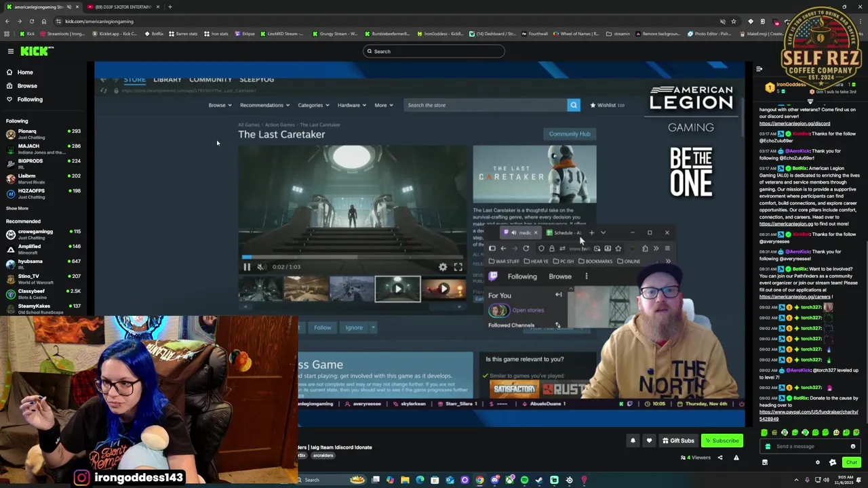Open recommended channel crowegamging
Image resolution: width=868 pixels, height=488 pixels.
(43, 234)
